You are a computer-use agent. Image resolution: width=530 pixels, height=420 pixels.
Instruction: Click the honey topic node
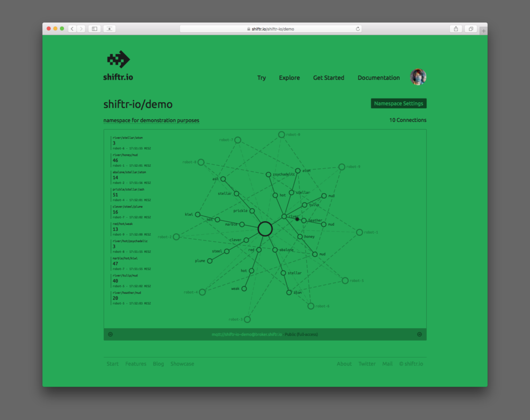coord(300,237)
